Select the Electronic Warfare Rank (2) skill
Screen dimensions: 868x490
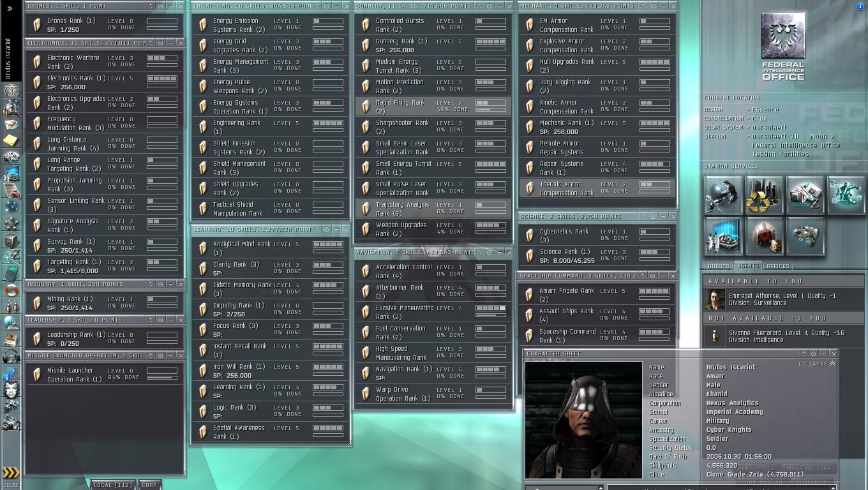click(x=106, y=62)
